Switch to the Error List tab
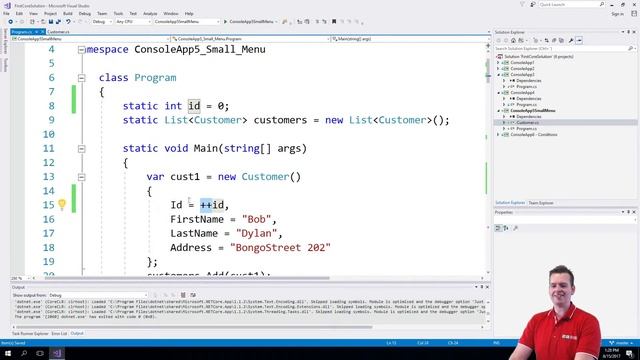The image size is (640, 360). tap(59, 333)
